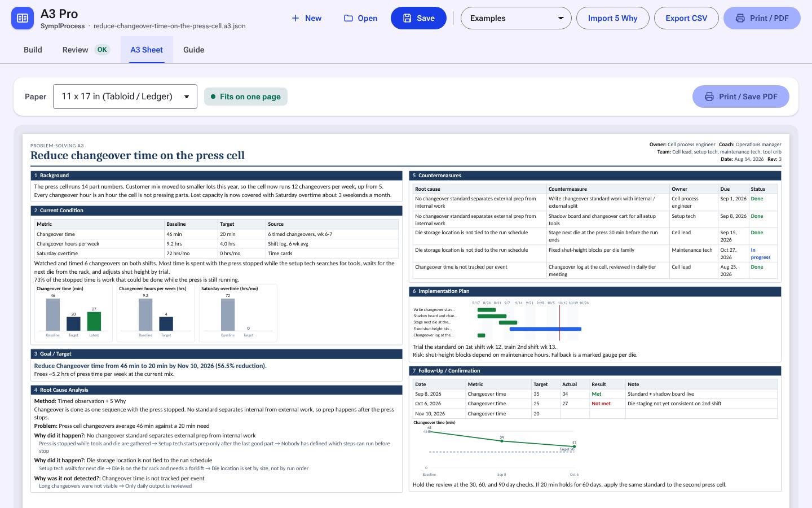
Task: Click the Follow-Up / Confirmation header
Action: click(x=595, y=371)
